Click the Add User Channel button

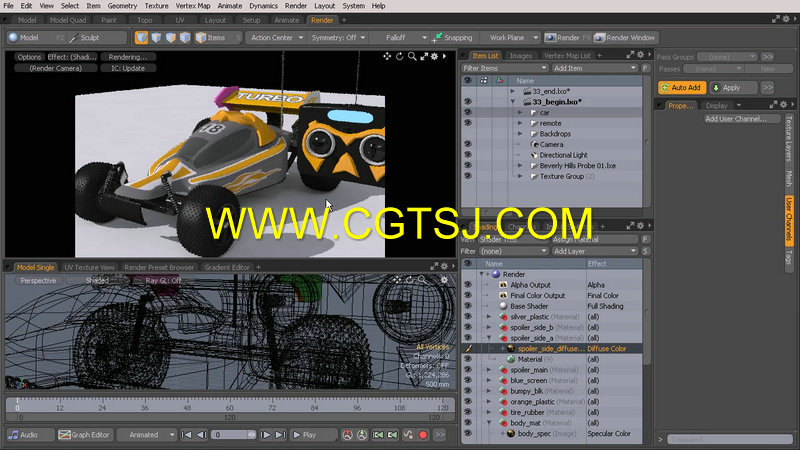(742, 119)
